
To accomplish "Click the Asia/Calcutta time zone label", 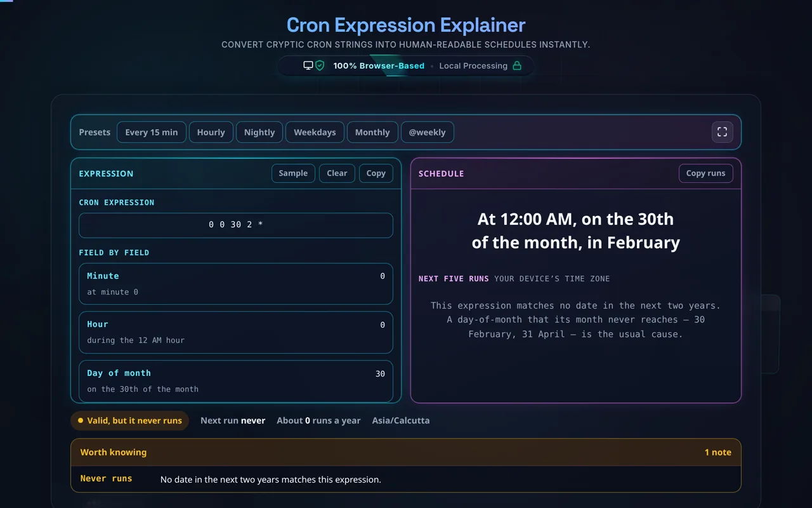I will tap(401, 420).
